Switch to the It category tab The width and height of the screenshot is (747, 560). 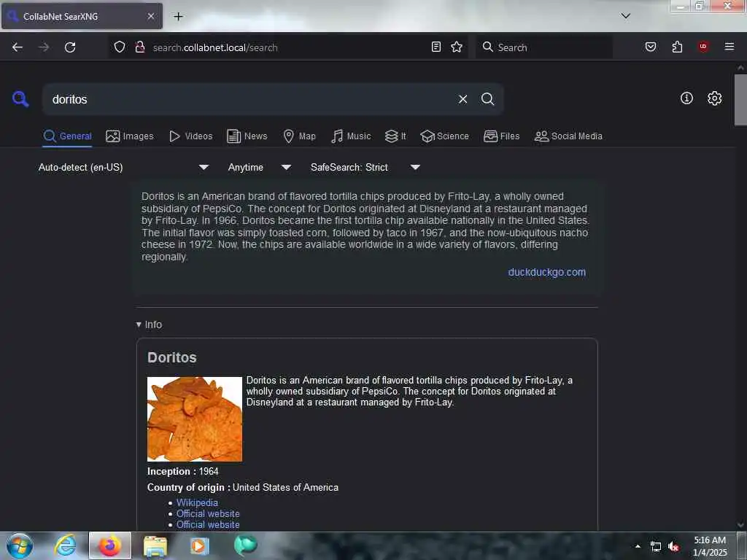pyautogui.click(x=395, y=136)
